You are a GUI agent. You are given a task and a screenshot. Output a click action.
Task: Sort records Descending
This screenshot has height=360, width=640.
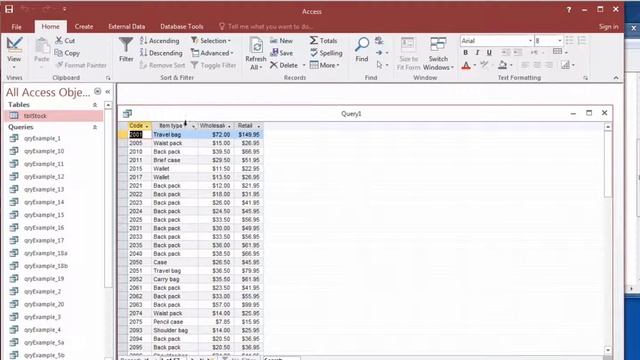pyautogui.click(x=161, y=53)
